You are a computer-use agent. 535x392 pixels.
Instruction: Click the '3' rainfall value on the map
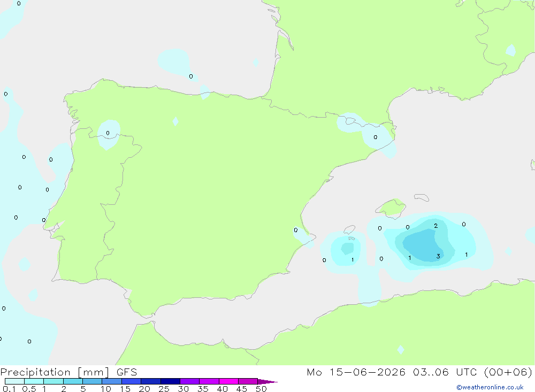pos(438,256)
